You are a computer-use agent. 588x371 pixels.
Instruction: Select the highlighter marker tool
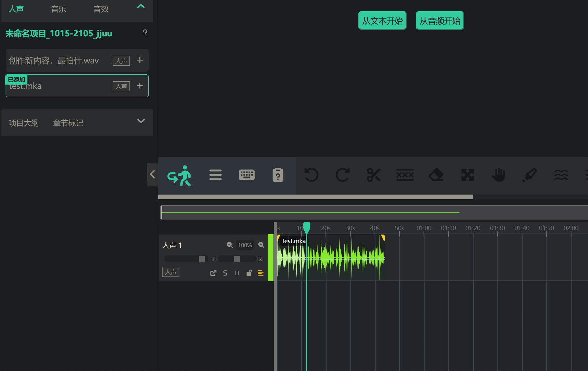pos(530,175)
